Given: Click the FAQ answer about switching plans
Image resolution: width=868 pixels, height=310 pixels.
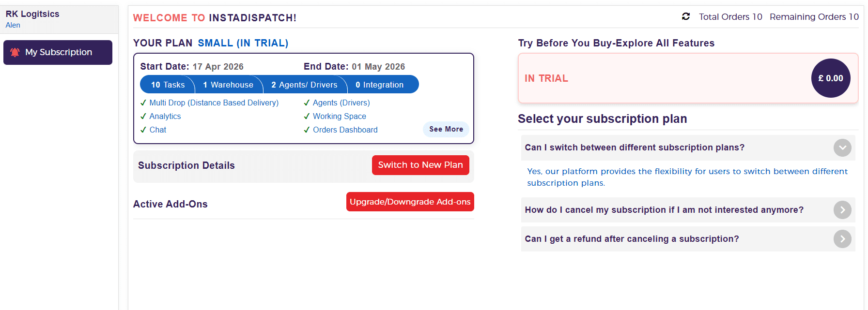Looking at the screenshot, I should coord(687,177).
